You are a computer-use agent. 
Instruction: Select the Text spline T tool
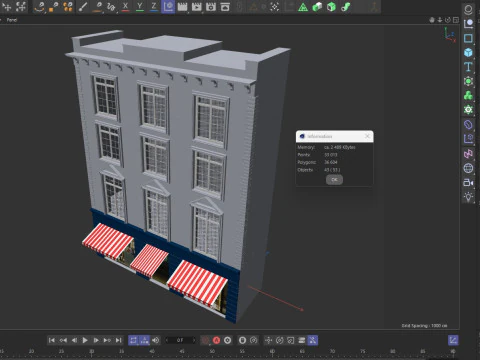click(468, 67)
